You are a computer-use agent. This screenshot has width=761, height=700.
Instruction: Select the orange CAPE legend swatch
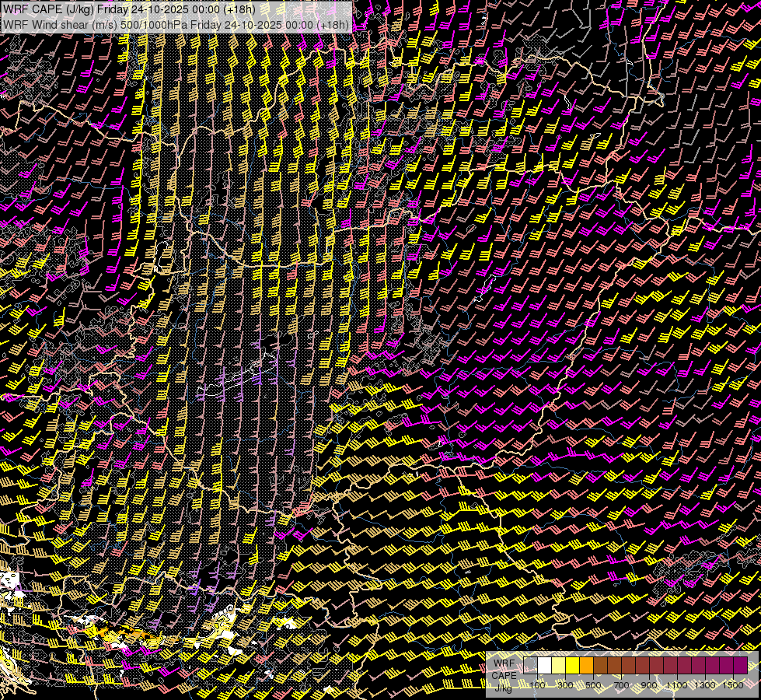pyautogui.click(x=586, y=665)
